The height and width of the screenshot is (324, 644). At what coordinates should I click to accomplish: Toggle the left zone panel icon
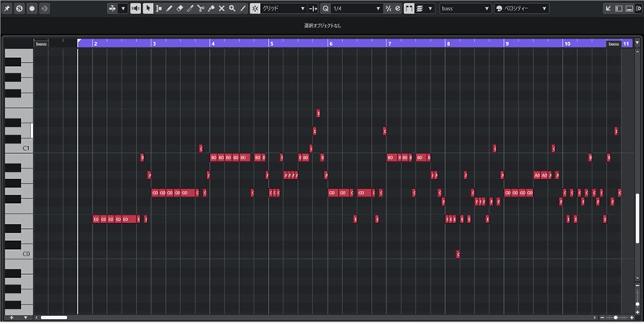[618, 8]
